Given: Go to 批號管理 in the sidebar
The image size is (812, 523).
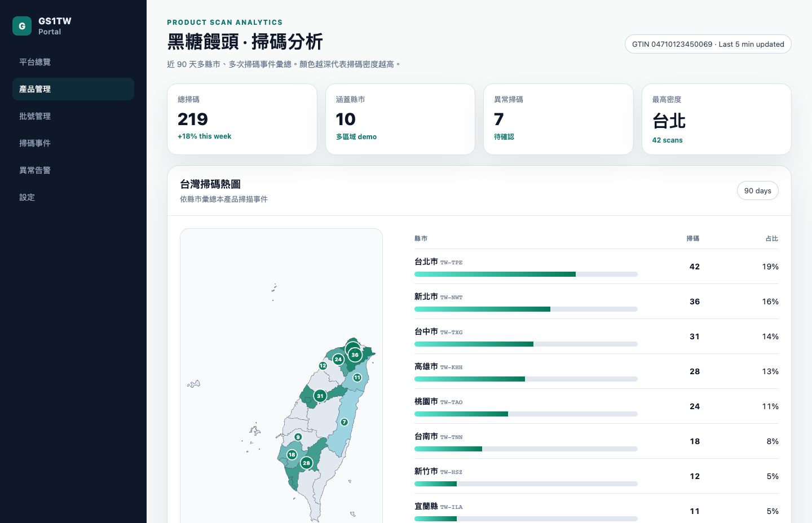Looking at the screenshot, I should (73, 116).
